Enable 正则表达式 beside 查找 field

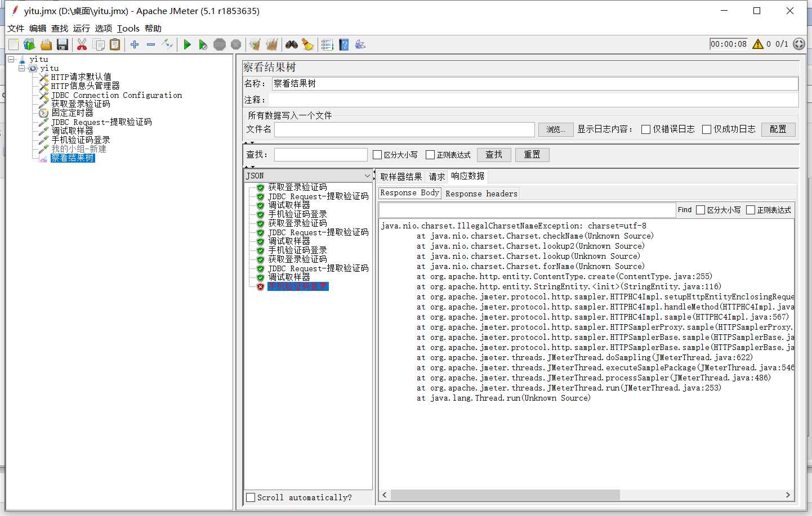(x=430, y=155)
